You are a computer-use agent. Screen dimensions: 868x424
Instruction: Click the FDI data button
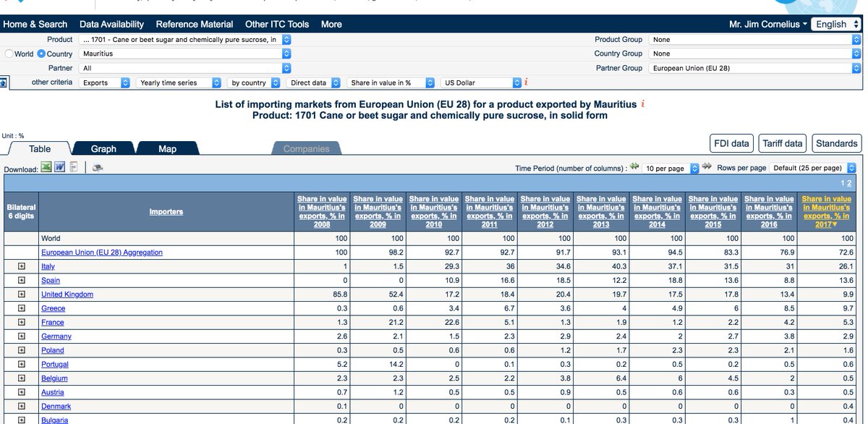pyautogui.click(x=732, y=143)
